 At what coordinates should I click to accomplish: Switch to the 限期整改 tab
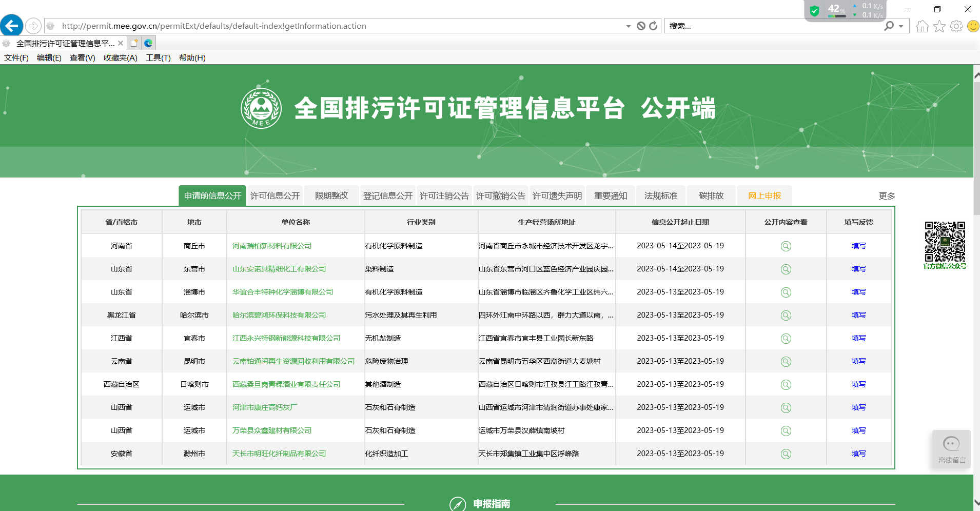(x=331, y=195)
